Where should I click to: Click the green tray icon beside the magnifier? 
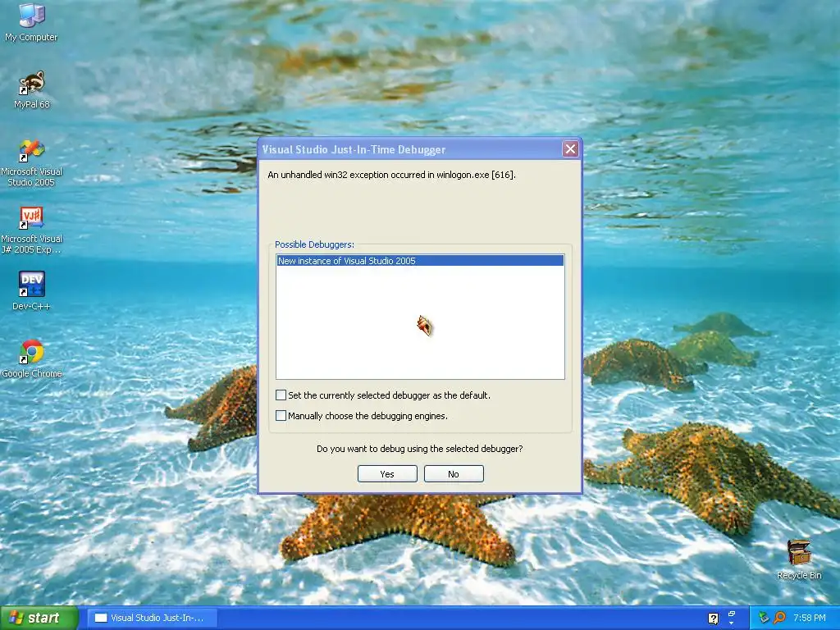(764, 618)
